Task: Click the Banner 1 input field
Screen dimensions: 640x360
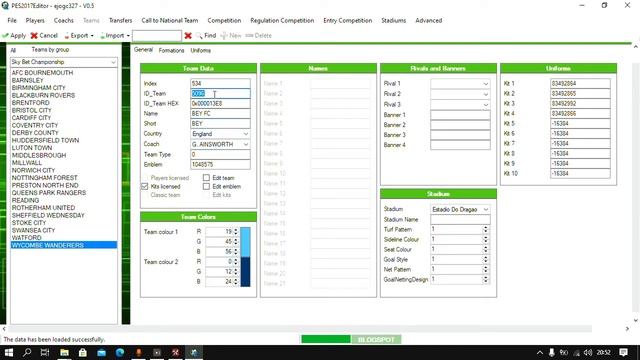Action: pos(460,115)
